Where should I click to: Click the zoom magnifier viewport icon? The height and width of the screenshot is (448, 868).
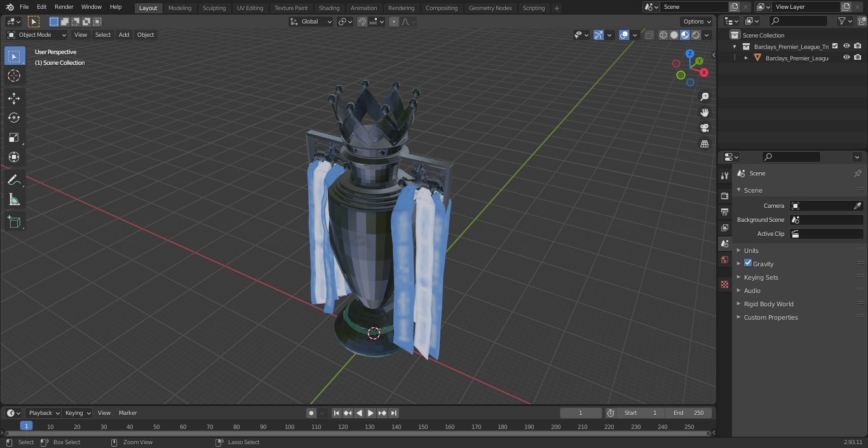click(704, 97)
